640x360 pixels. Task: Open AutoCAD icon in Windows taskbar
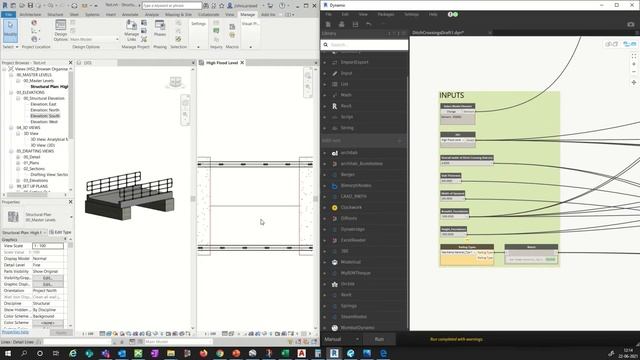(301, 353)
